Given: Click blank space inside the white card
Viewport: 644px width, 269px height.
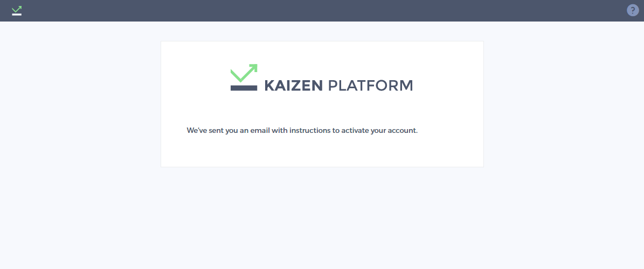Looking at the screenshot, I should (322, 152).
